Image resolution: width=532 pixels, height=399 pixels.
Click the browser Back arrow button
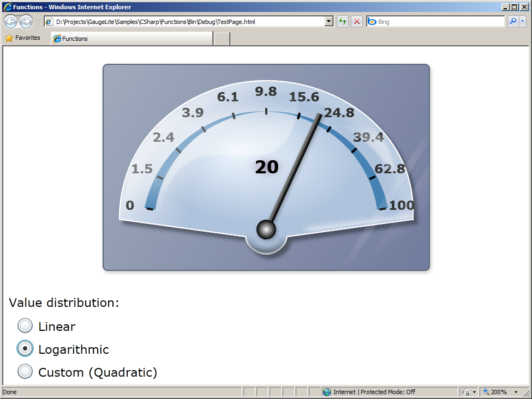pos(10,22)
